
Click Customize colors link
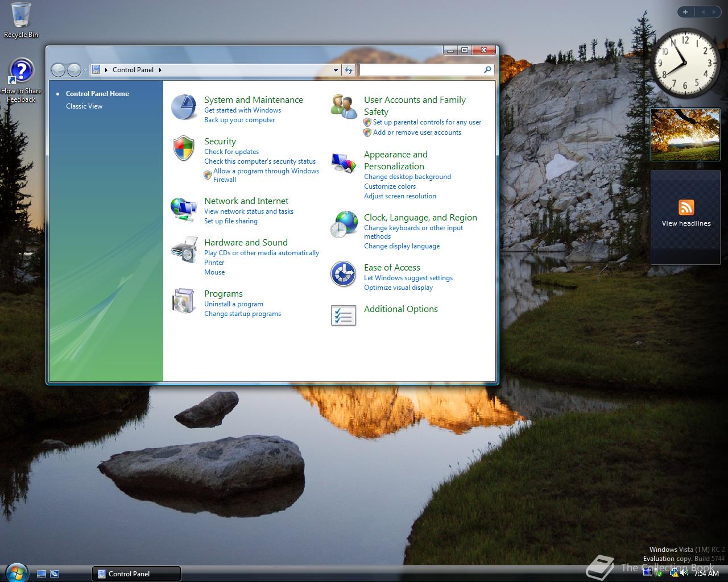pyautogui.click(x=390, y=186)
